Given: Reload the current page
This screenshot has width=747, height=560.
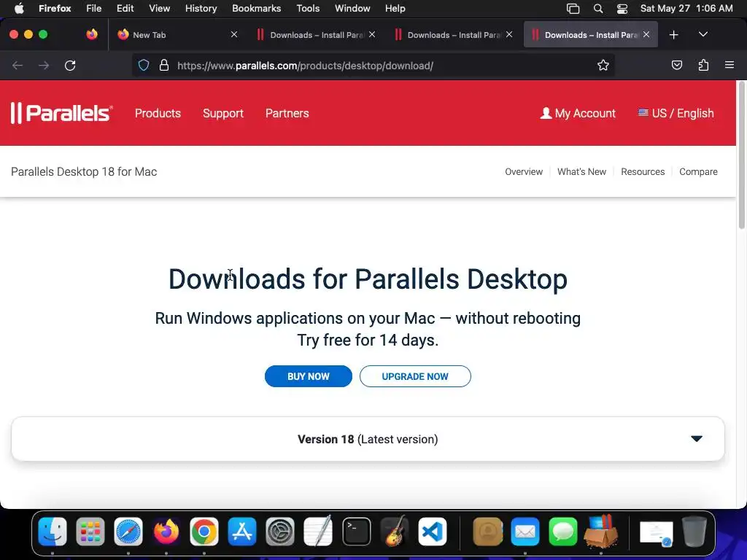Looking at the screenshot, I should (70, 65).
